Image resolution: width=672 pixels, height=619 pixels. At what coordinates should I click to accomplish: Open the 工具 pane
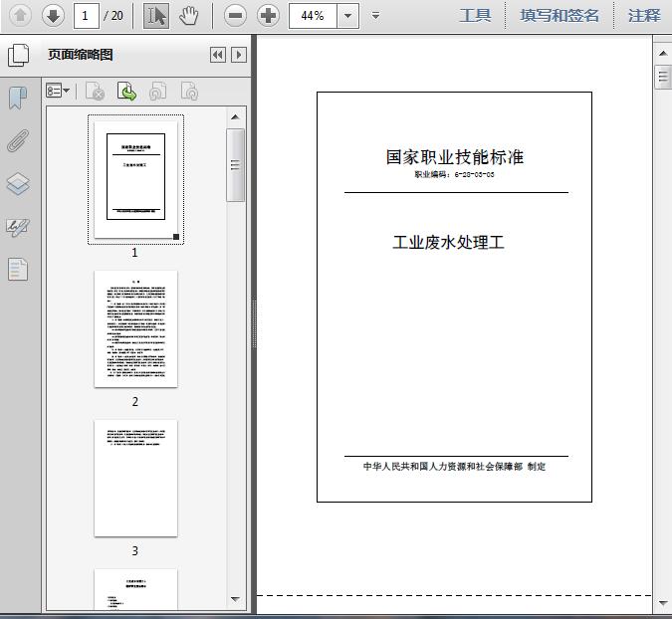click(x=475, y=16)
